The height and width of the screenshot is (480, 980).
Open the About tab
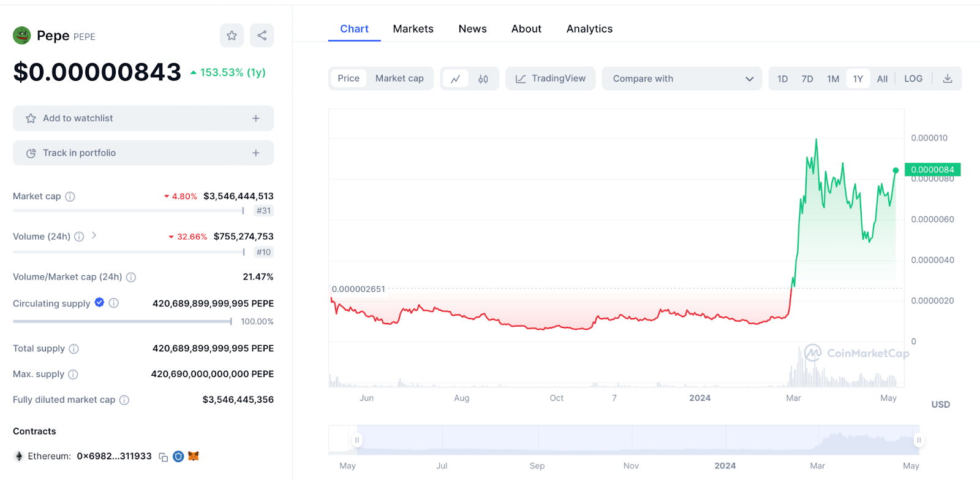pyautogui.click(x=526, y=29)
